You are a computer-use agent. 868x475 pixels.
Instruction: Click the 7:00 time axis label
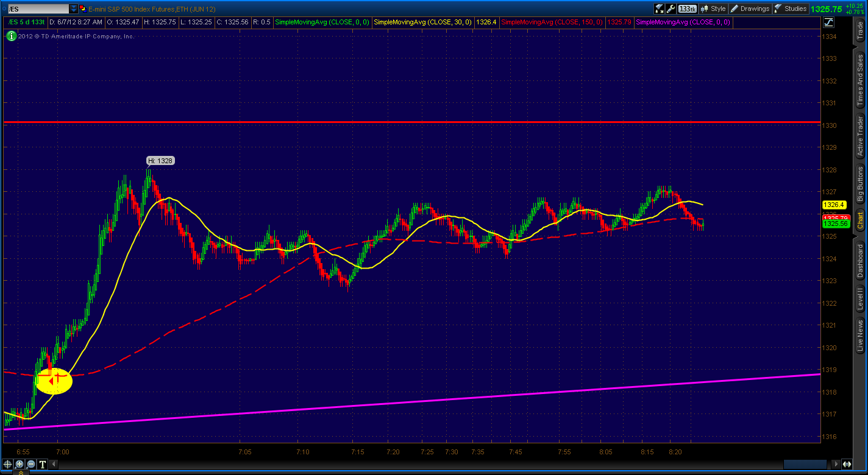click(62, 451)
